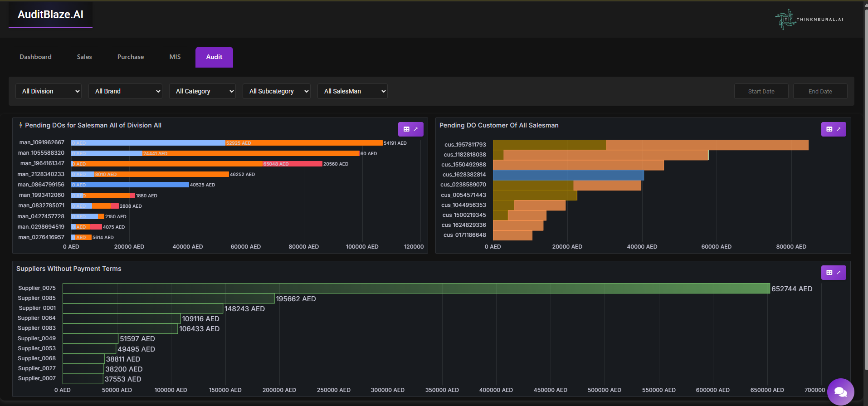Select the MIS tab
This screenshot has width=868, height=406.
[x=175, y=57]
